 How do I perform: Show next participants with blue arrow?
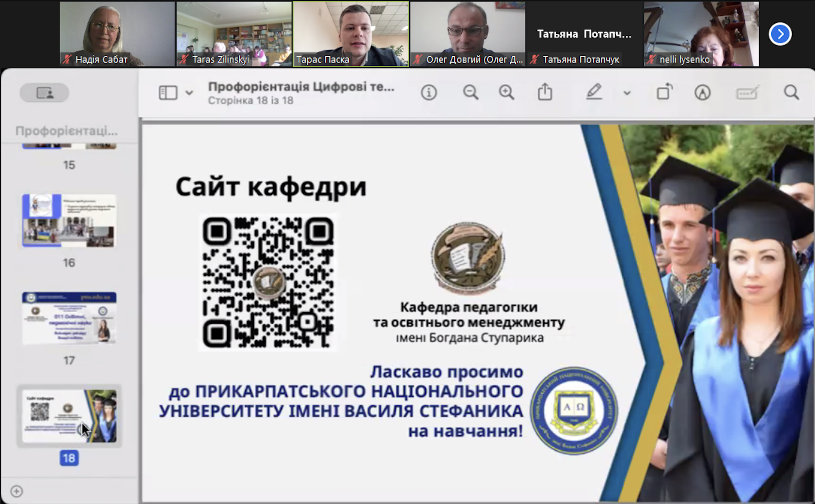point(780,34)
